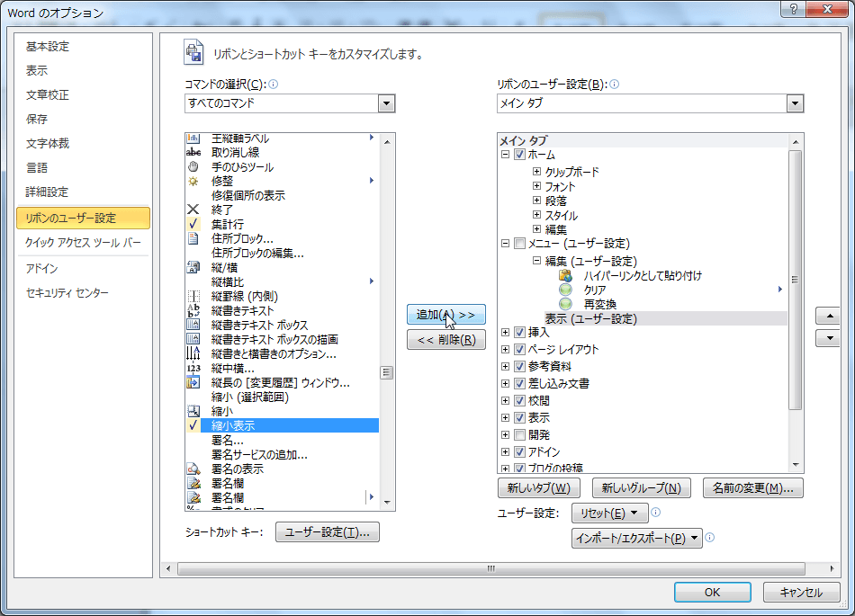This screenshot has width=855, height=616.
Task: Open the コマンドの選択 dropdown
Action: click(x=386, y=103)
